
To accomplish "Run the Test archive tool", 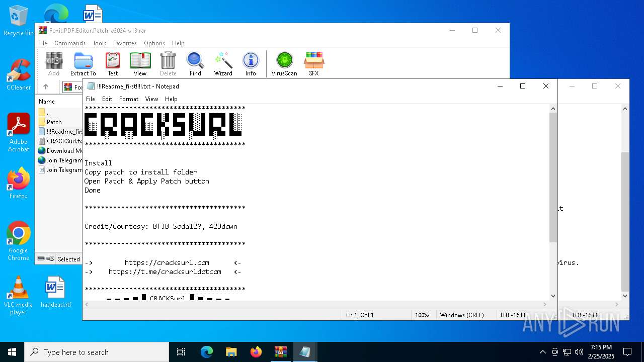I will [x=113, y=64].
